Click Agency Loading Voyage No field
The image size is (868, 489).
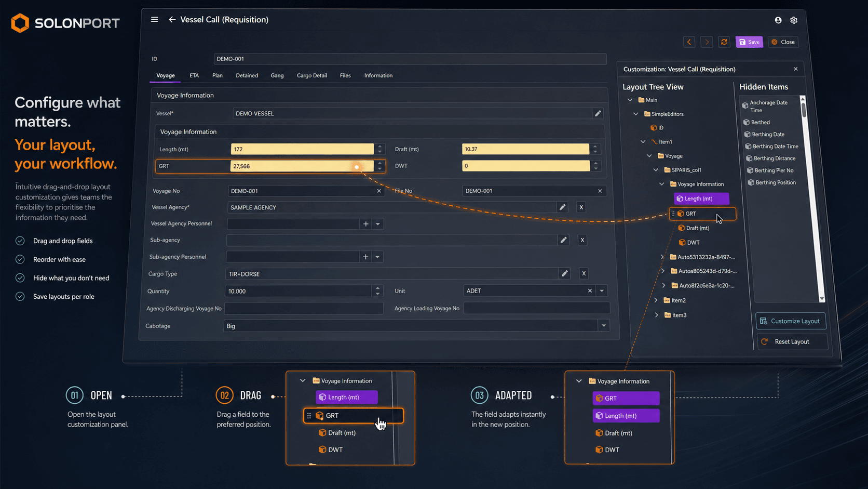coord(537,308)
